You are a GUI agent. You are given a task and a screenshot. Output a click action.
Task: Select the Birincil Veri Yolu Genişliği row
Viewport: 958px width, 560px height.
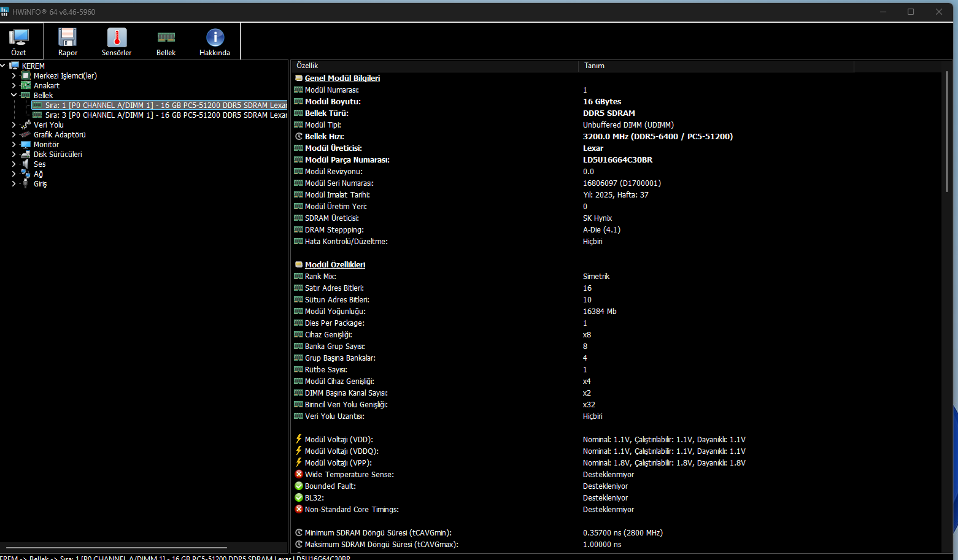pyautogui.click(x=617, y=404)
